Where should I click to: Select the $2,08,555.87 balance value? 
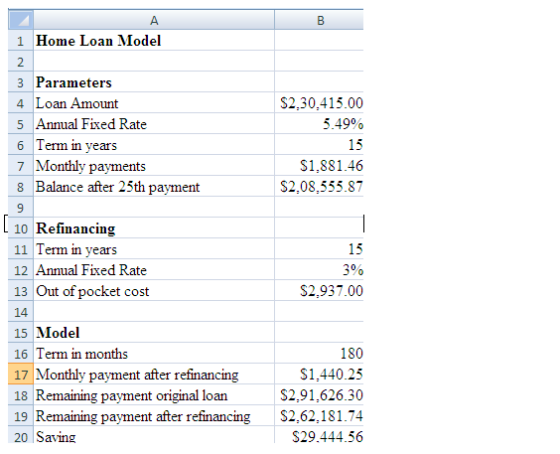coord(319,186)
